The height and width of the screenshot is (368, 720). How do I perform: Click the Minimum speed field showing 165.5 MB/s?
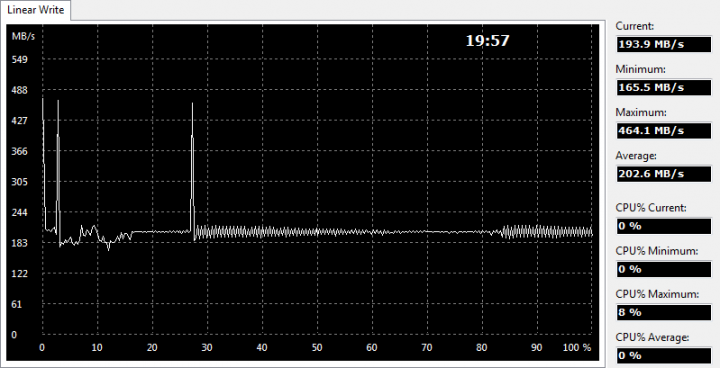pyautogui.click(x=664, y=87)
